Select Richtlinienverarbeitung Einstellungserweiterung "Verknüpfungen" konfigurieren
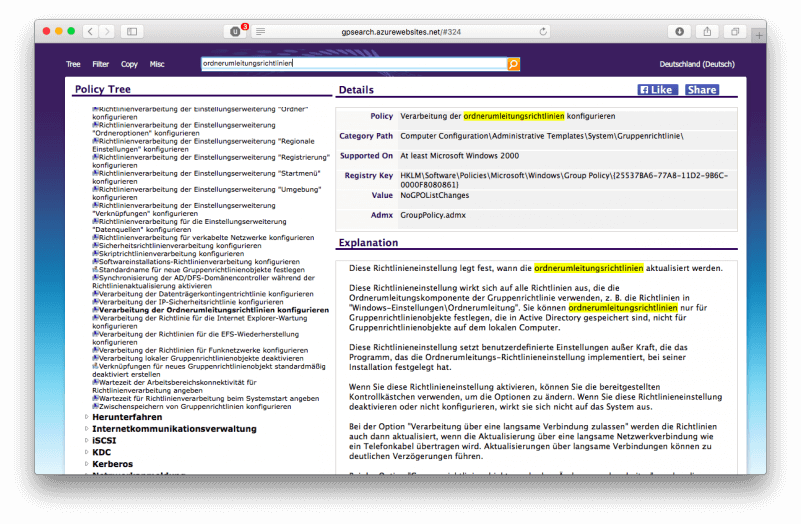Screen dimensions: 801x524 pos(184,209)
